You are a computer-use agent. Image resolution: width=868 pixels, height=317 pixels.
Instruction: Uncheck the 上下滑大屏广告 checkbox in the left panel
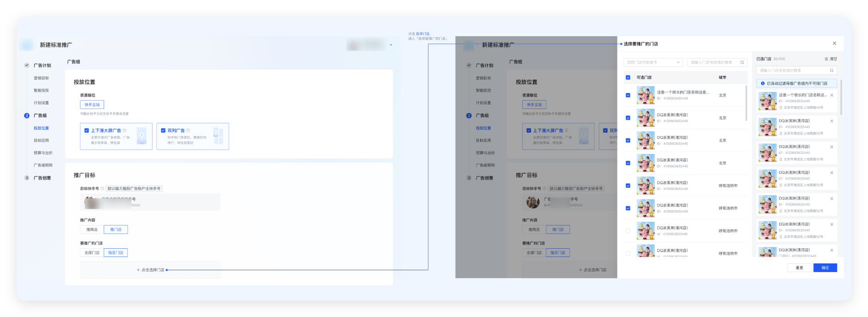pyautogui.click(x=87, y=131)
